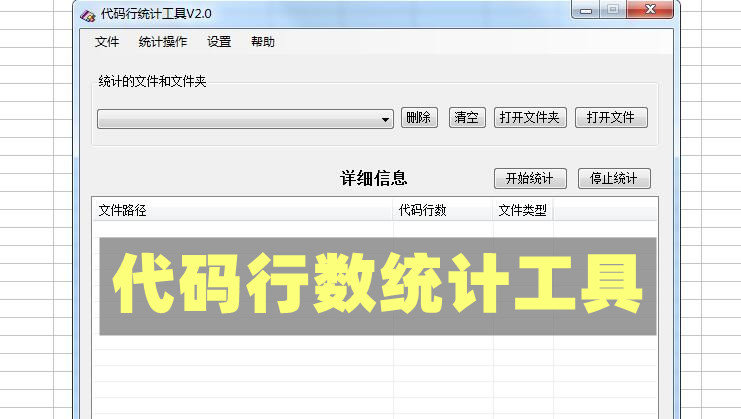Open the 统计操作 menu
Image resolution: width=741 pixels, height=419 pixels.
click(x=163, y=42)
